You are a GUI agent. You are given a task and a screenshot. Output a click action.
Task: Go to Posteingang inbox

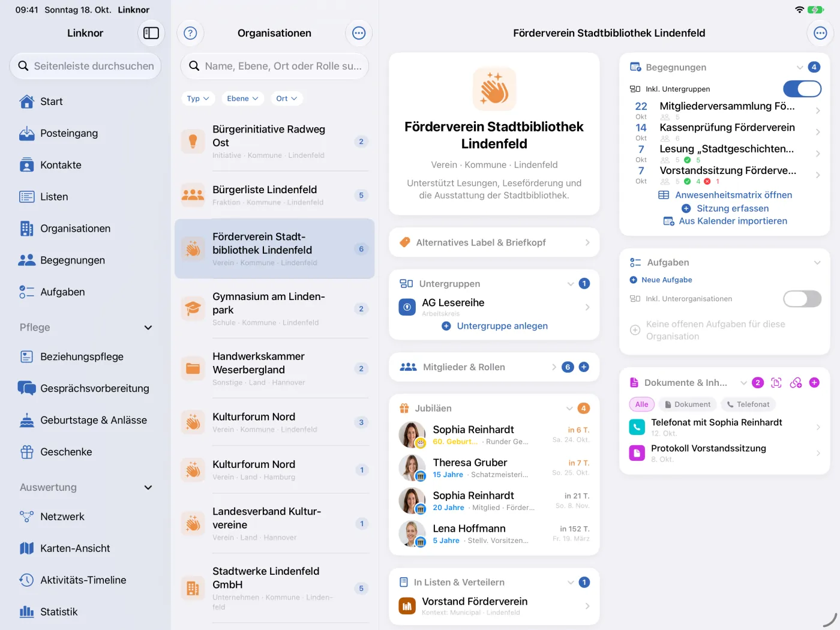[85, 133]
